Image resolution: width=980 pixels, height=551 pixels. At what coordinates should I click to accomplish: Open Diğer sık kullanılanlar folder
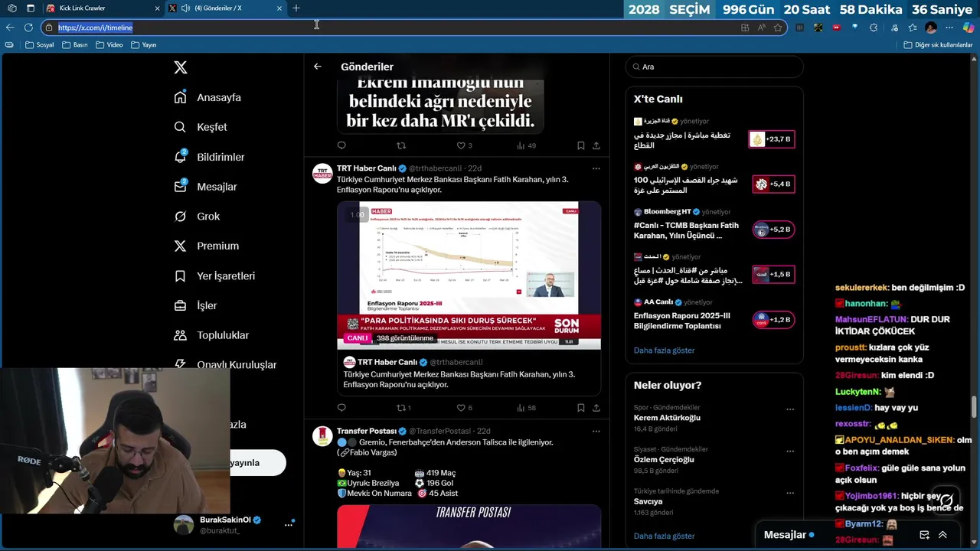[937, 45]
